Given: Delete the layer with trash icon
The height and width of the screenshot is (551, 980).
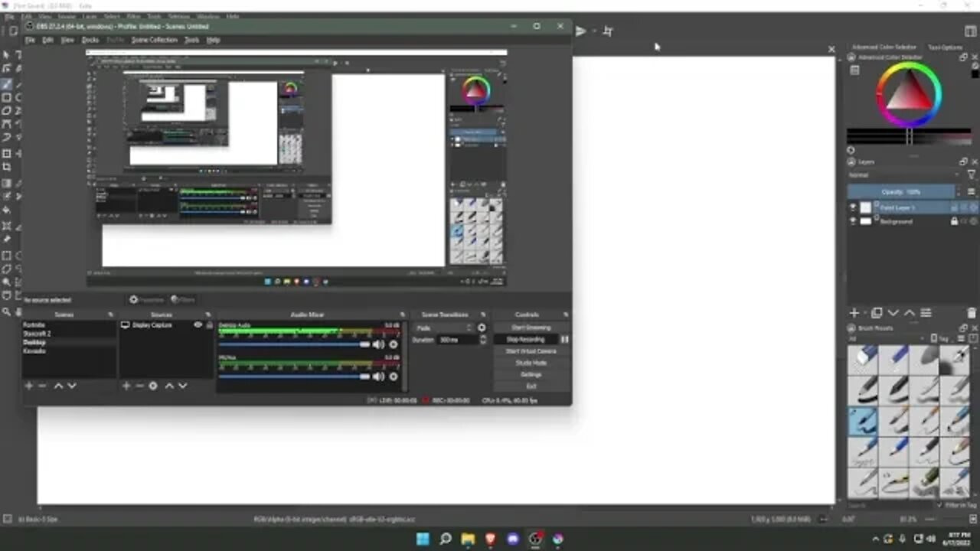Looking at the screenshot, I should click(972, 313).
